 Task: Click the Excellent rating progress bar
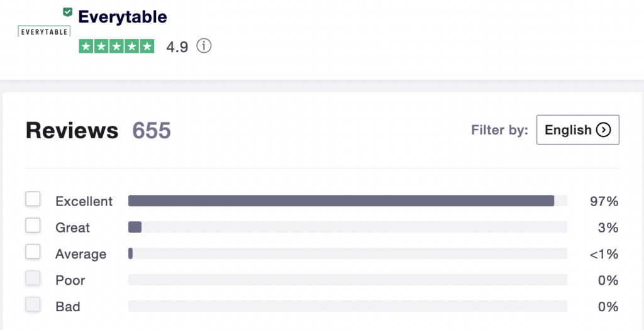pyautogui.click(x=347, y=201)
